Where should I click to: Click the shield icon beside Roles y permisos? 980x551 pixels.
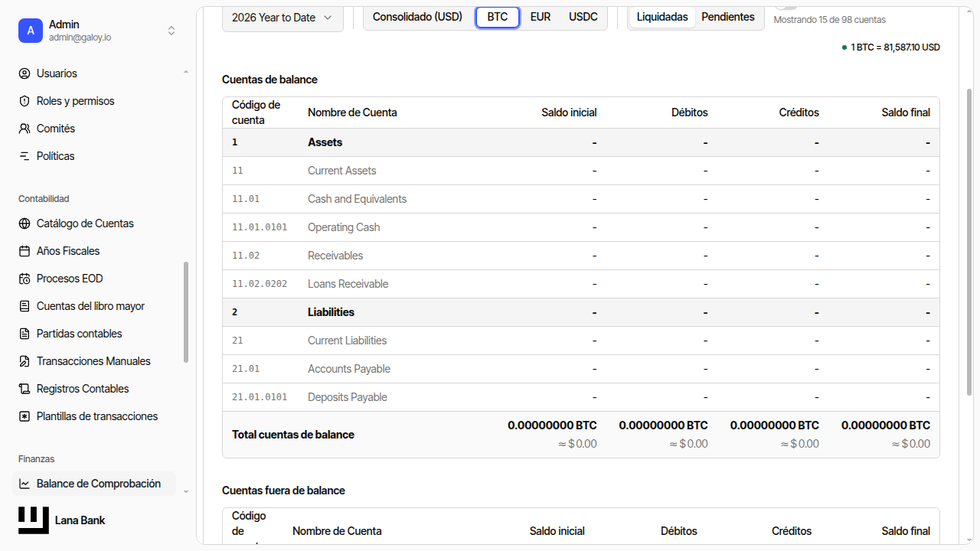click(24, 101)
